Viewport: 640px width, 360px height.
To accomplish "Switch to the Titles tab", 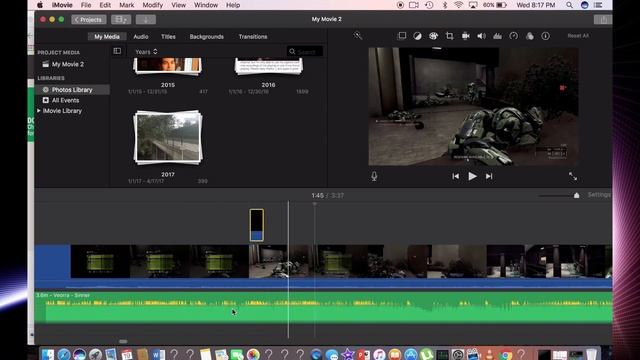I will [168, 37].
